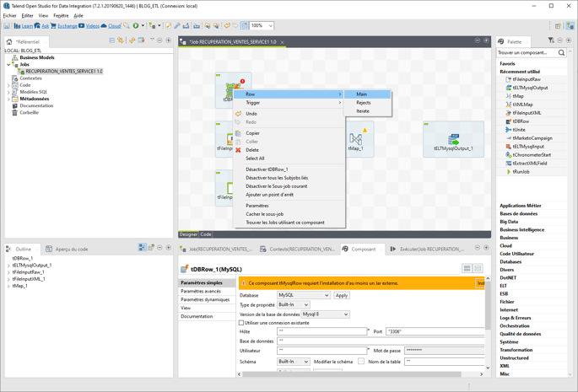Expand Bases de données palette category
This screenshot has width=578, height=392.
coord(518,213)
